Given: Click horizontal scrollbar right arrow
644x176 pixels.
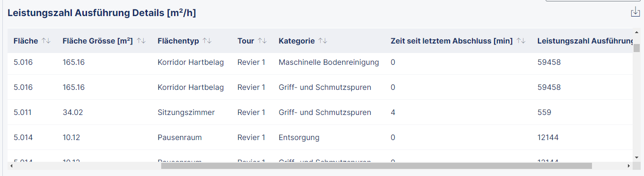Looking at the screenshot, I should pos(628,166).
